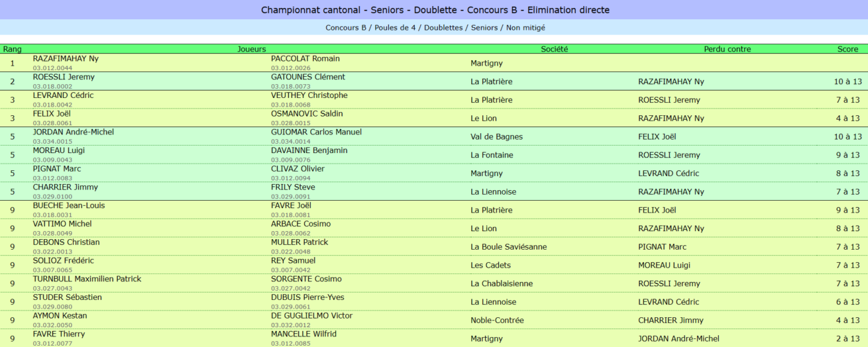Select player RAZAFIMAHAY Ny in first row

tap(66, 58)
